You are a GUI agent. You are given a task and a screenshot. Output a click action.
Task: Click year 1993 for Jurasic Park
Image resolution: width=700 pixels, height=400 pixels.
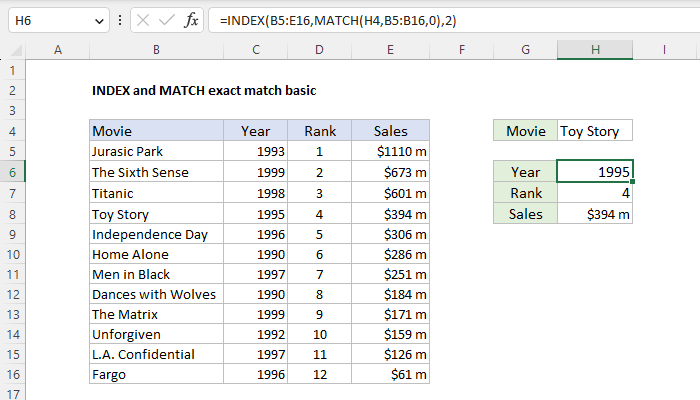coord(255,151)
